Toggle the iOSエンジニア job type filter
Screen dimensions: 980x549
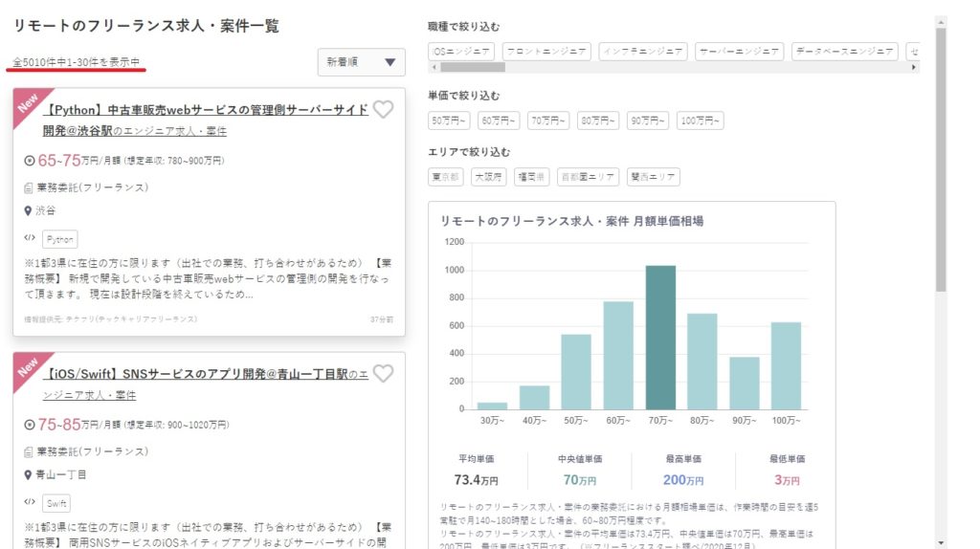click(x=461, y=51)
